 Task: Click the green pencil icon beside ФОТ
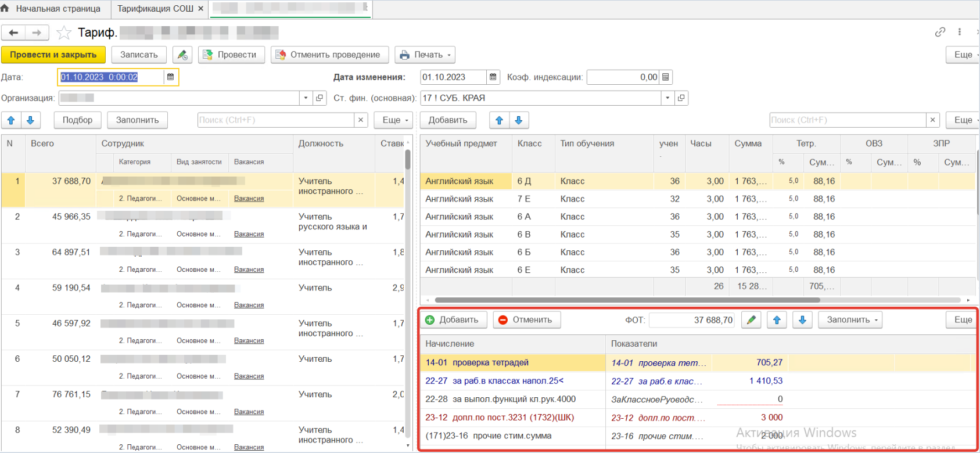[x=751, y=320]
